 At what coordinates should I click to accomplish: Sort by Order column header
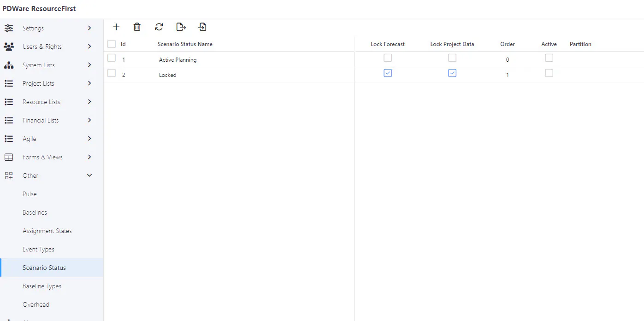(x=508, y=44)
